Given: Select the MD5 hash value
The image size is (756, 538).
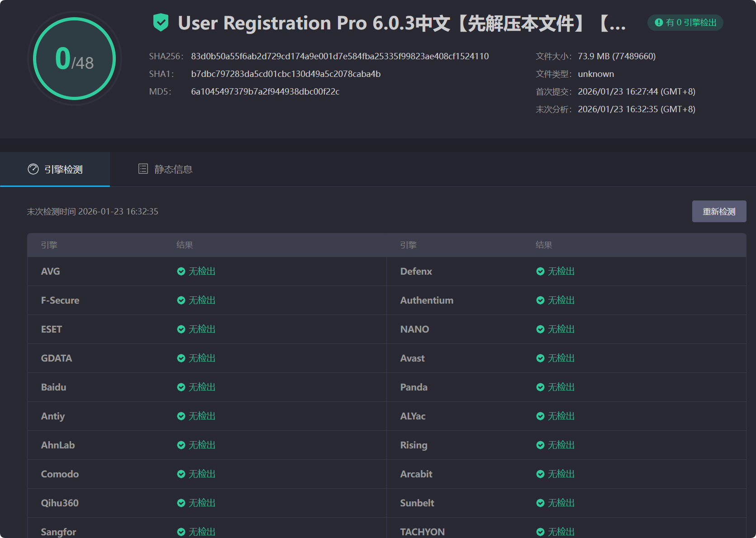Looking at the screenshot, I should pyautogui.click(x=265, y=91).
